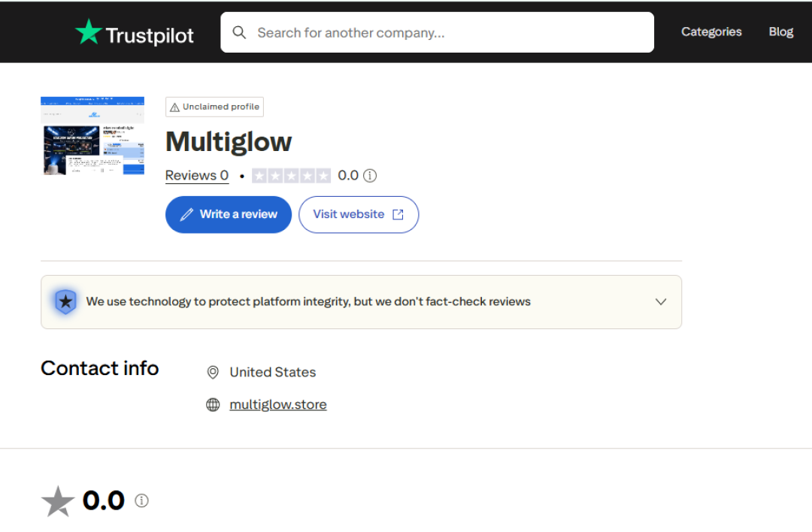Focus the Search for another company field
This screenshot has height=532, width=812.
coord(437,32)
